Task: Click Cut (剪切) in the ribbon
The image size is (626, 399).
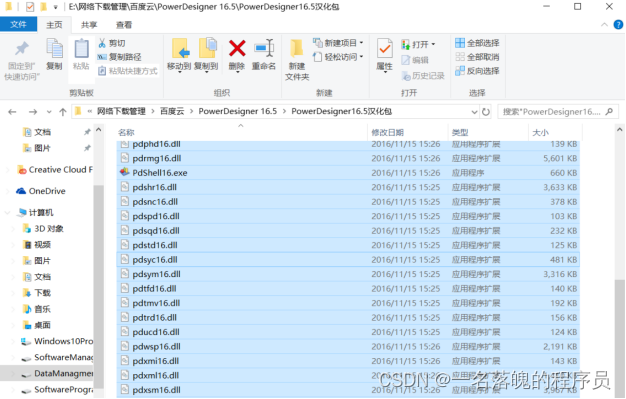Action: 112,43
